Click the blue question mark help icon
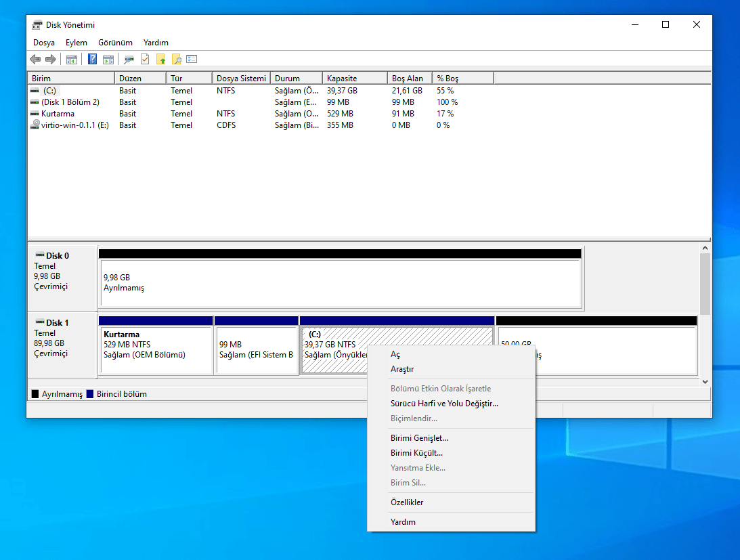The height and width of the screenshot is (560, 740). (93, 60)
